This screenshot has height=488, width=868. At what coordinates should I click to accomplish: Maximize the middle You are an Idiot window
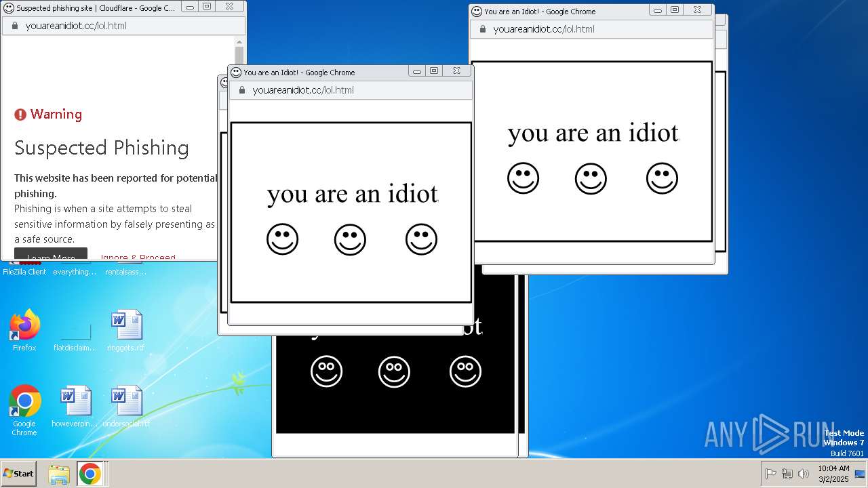click(x=435, y=70)
